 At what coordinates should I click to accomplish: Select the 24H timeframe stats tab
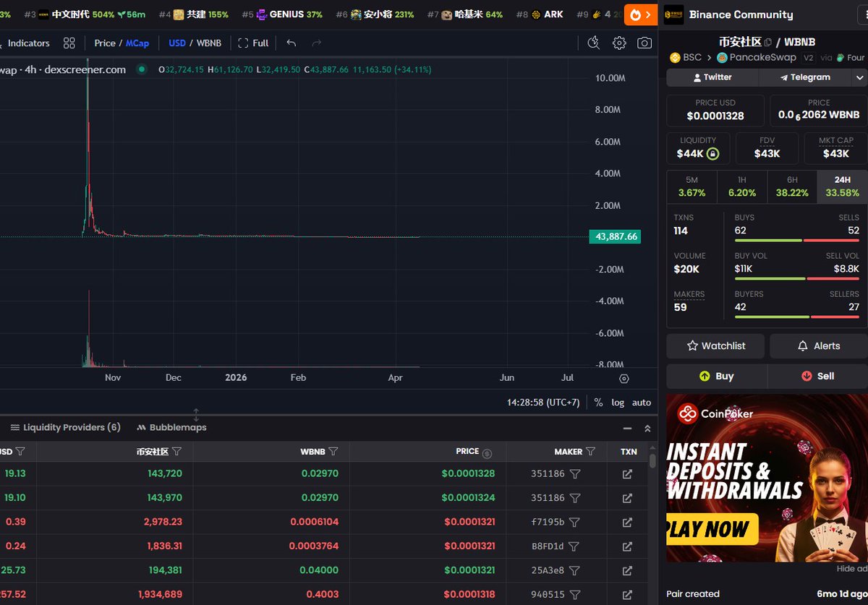point(842,186)
